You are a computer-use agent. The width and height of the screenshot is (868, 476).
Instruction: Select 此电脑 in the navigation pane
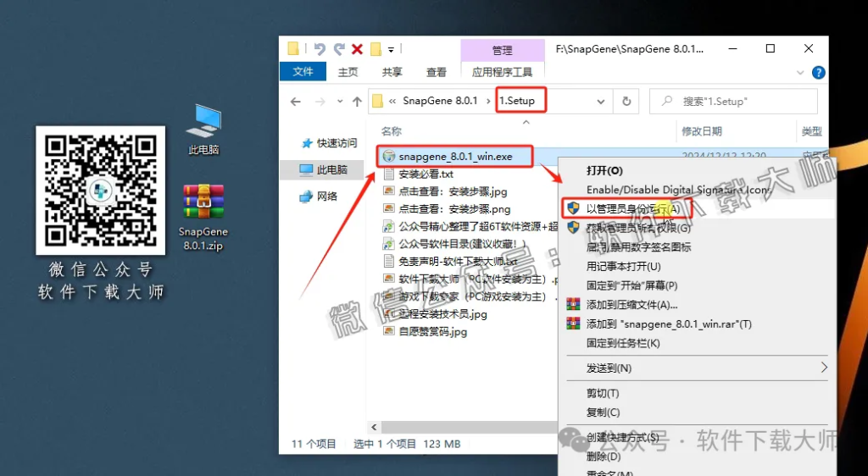tap(323, 169)
